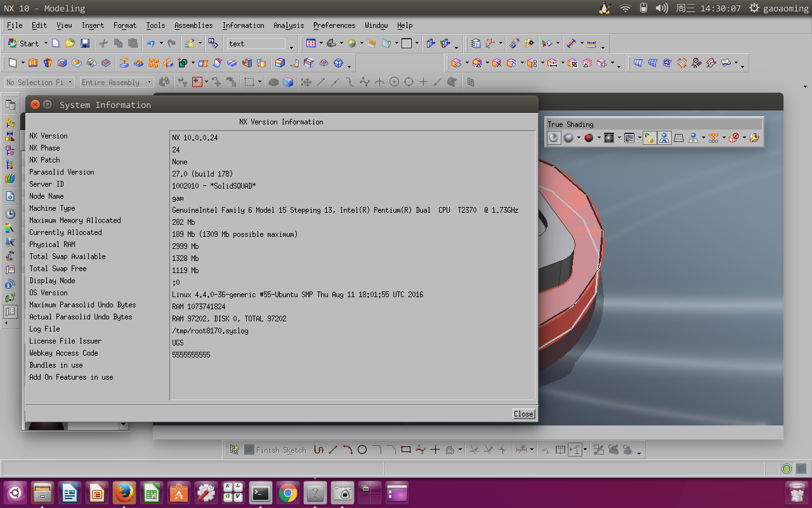Image resolution: width=812 pixels, height=508 pixels.
Task: Toggle the highlighted person-view icon in True Shading
Action: [664, 137]
